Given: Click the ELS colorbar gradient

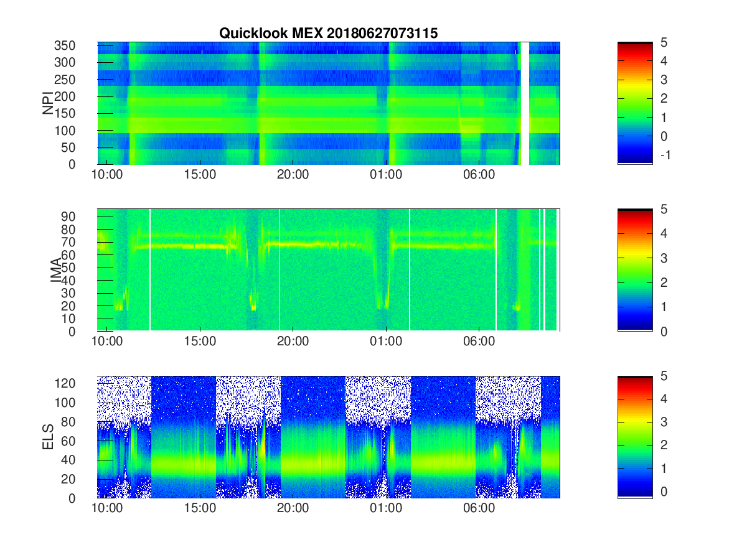Looking at the screenshot, I should 635,437.
